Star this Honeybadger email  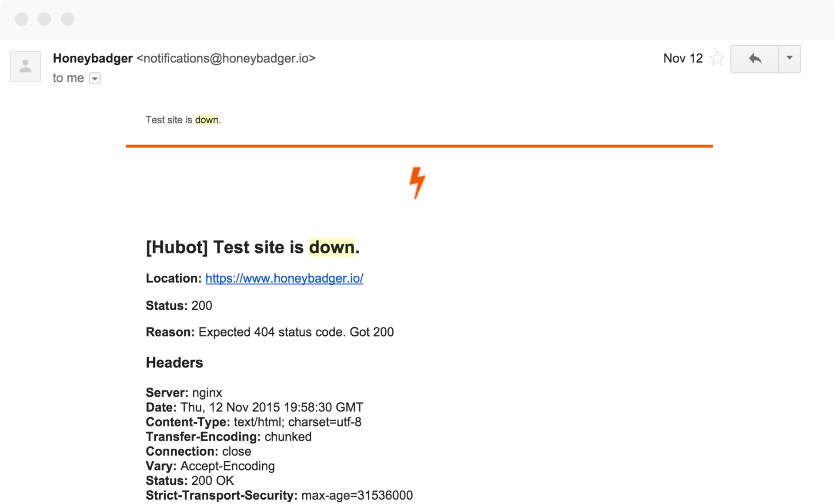(x=717, y=58)
